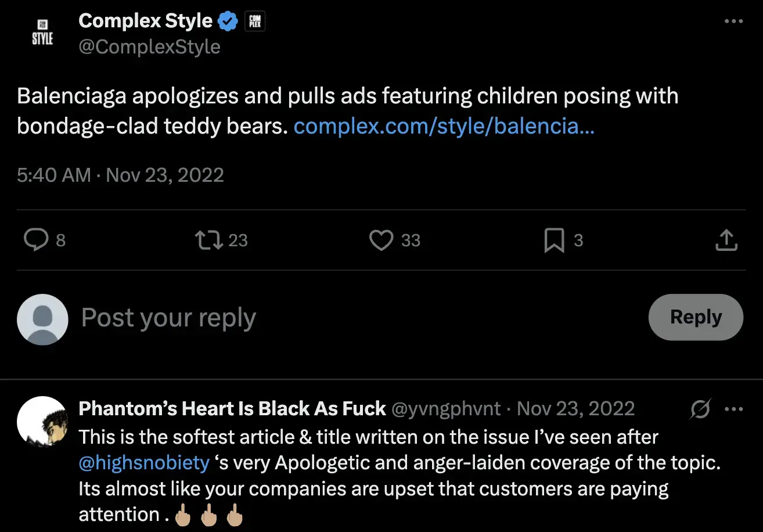Bookmark the Balenciaga post

(554, 240)
